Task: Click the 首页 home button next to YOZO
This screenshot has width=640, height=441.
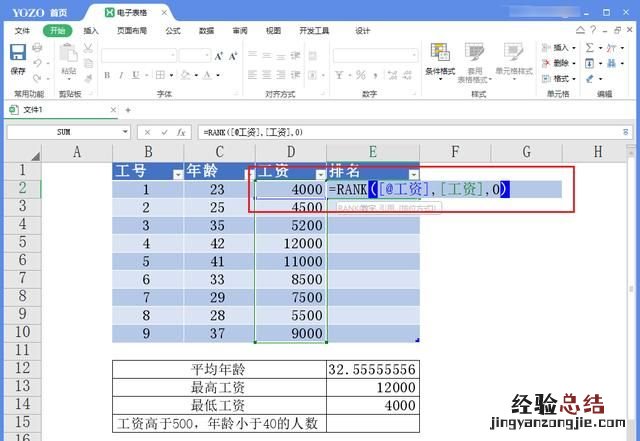Action: (60, 11)
